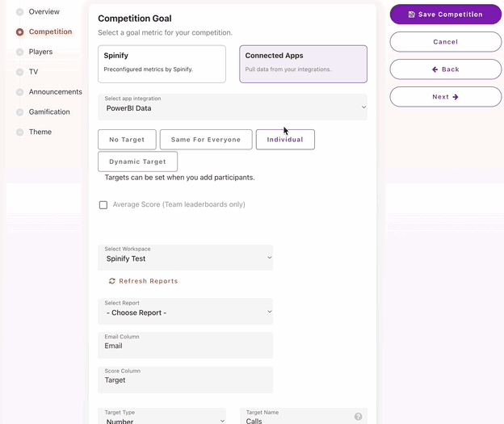Click the Competition Goal heading

coord(135,19)
